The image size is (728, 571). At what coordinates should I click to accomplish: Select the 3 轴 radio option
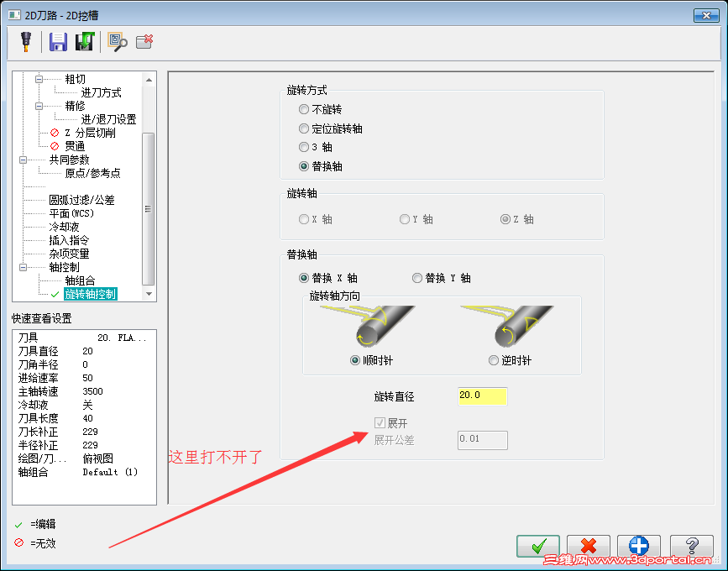click(x=316, y=147)
